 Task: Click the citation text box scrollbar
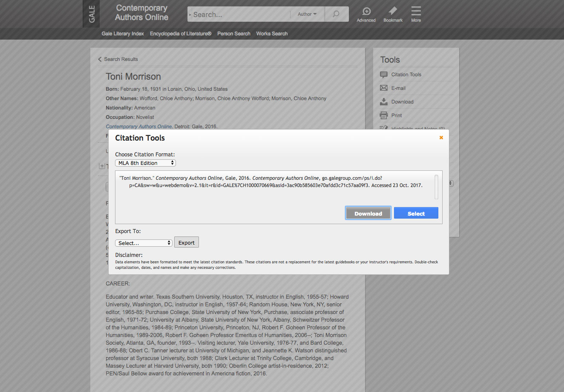pos(436,187)
